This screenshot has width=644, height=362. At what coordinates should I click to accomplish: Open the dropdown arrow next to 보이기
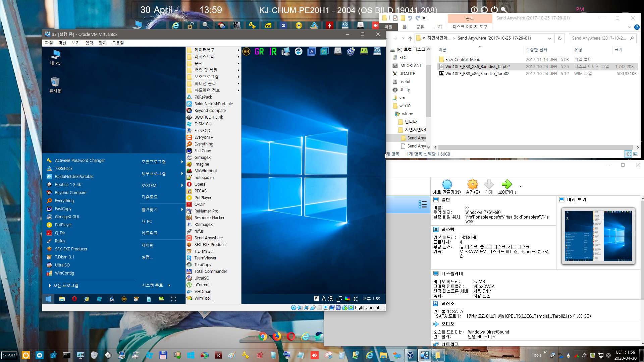[521, 186]
